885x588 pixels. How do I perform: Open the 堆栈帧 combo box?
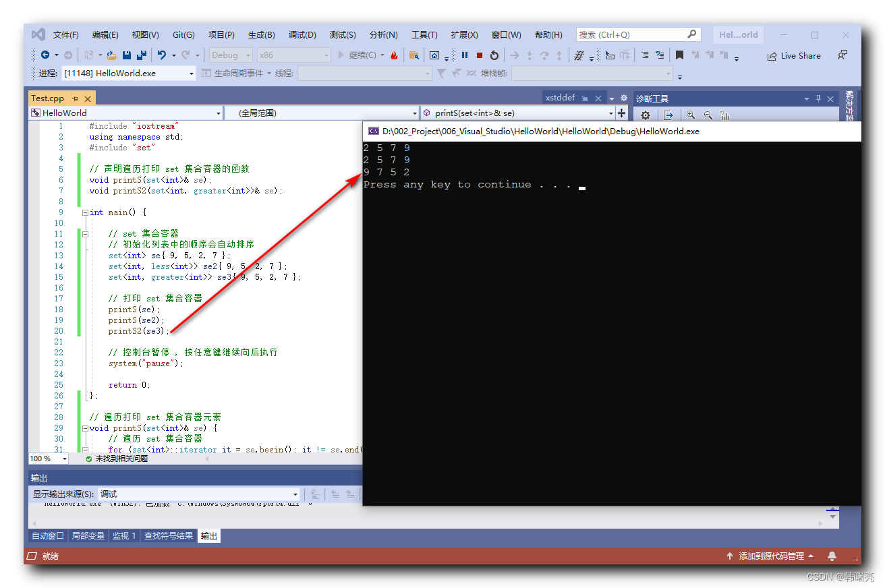592,73
